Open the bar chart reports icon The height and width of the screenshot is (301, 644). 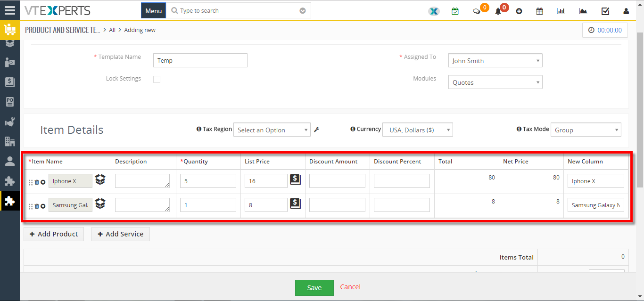pyautogui.click(x=561, y=11)
